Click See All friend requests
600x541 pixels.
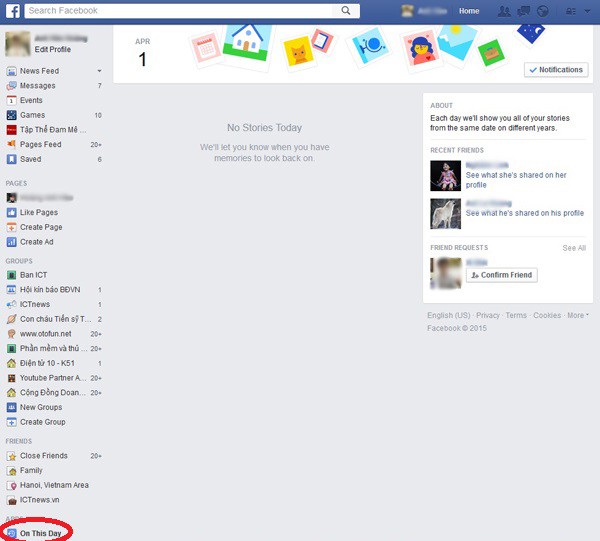[x=574, y=248]
